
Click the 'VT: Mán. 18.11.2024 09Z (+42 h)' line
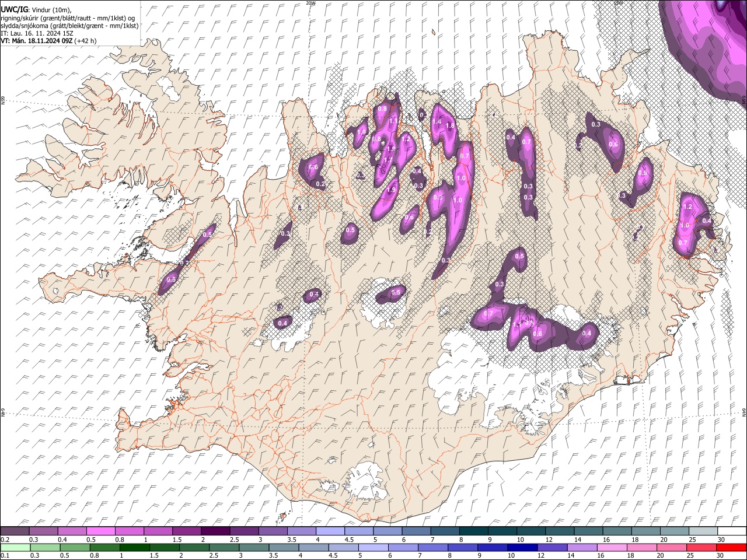coord(49,41)
